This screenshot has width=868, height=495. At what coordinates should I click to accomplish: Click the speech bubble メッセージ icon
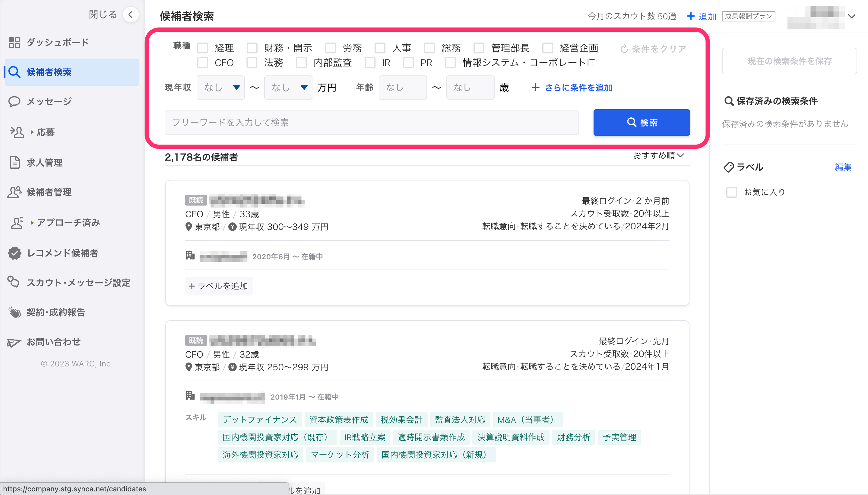click(14, 101)
